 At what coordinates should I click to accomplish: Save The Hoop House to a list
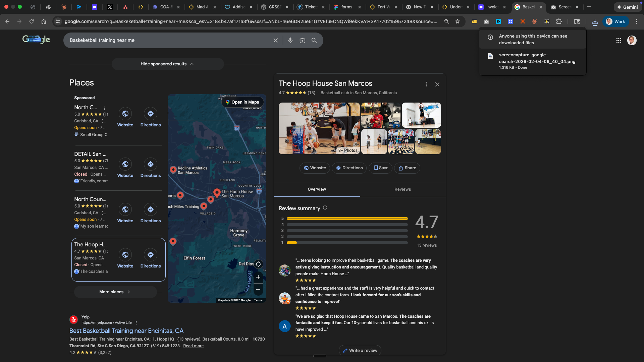(380, 168)
